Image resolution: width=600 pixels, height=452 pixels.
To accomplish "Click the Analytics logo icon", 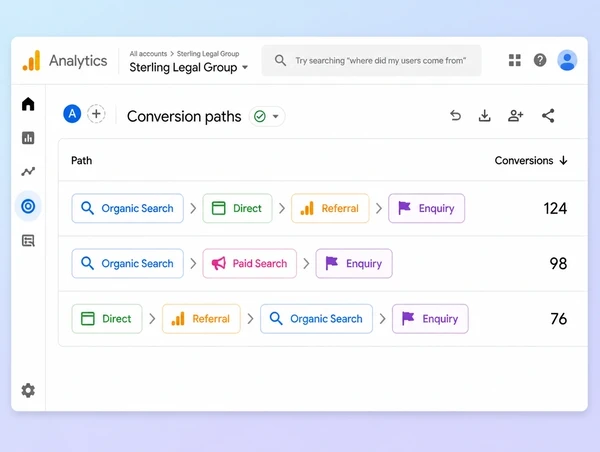I will [31, 60].
